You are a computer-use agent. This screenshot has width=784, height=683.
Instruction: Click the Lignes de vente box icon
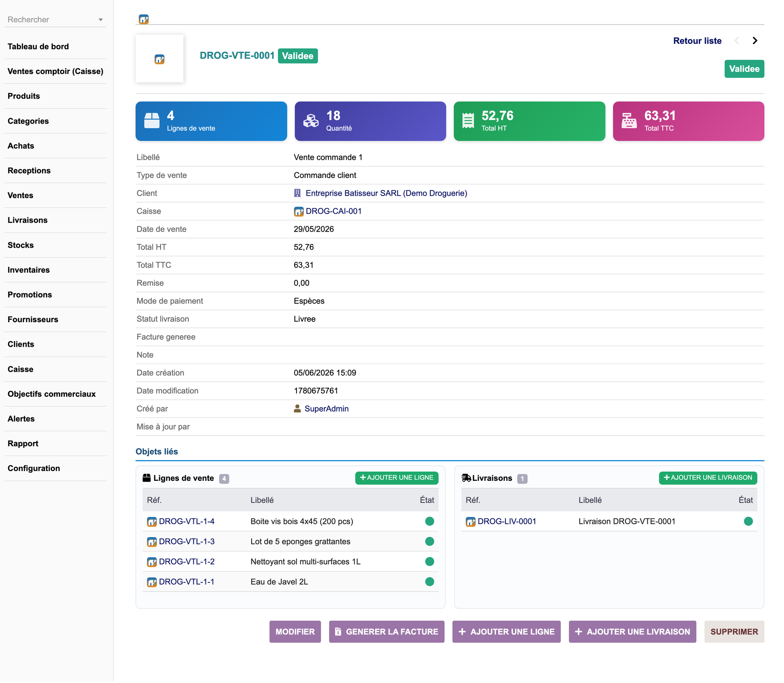tap(152, 121)
